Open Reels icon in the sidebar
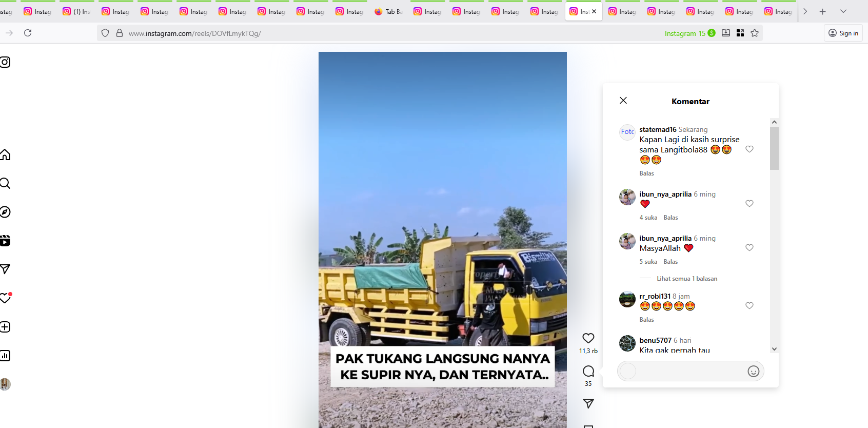868x428 pixels. coord(5,241)
